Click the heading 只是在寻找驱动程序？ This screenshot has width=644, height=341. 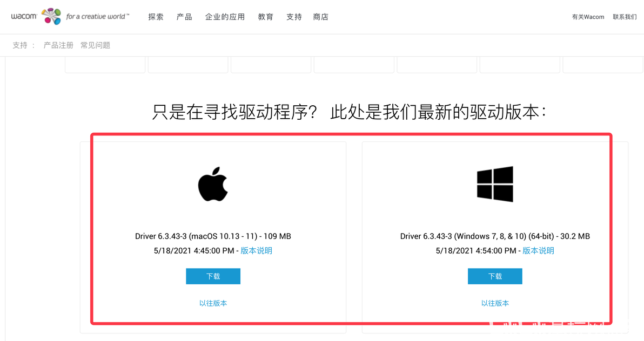(234, 112)
